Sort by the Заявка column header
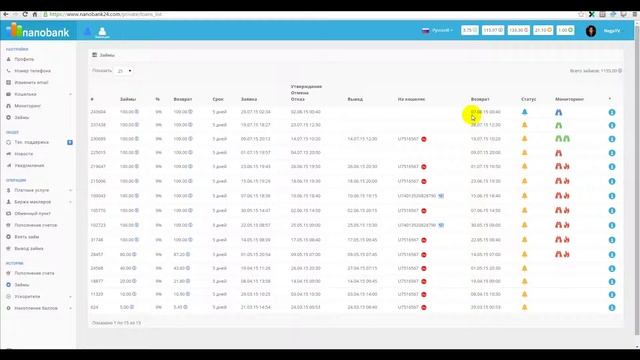Viewport: 640px width, 360px height. [x=249, y=99]
